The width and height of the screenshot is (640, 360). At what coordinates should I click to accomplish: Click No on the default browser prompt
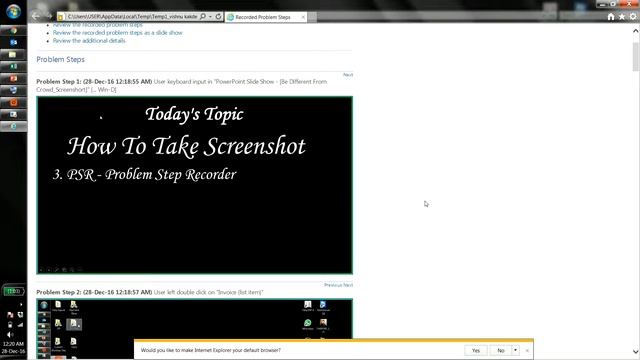[501, 350]
